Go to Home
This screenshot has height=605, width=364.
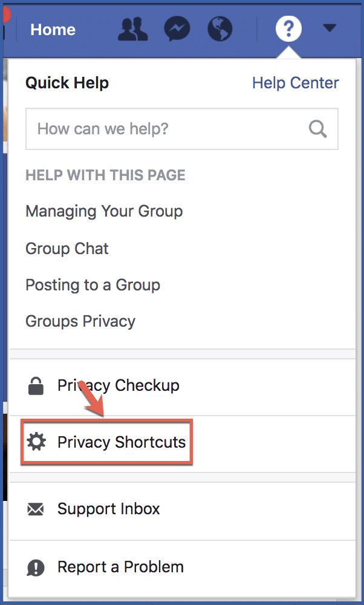tap(53, 29)
